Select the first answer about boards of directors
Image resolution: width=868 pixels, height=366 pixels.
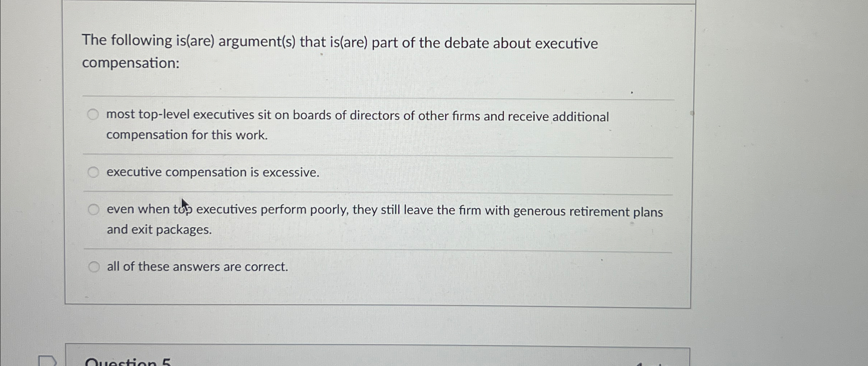point(94,114)
